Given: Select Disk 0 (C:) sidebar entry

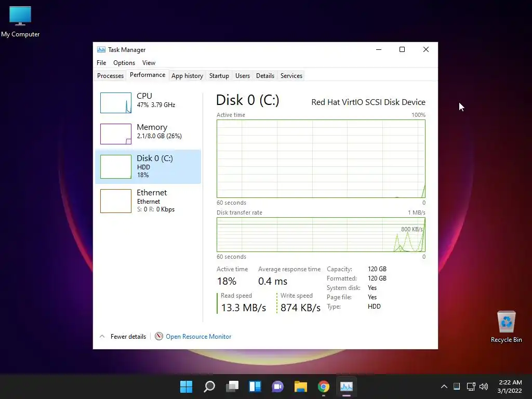Looking at the screenshot, I should 148,167.
